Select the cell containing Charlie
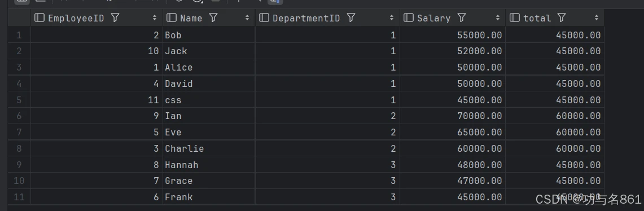Screen dimensions: 644x211 tap(209, 148)
